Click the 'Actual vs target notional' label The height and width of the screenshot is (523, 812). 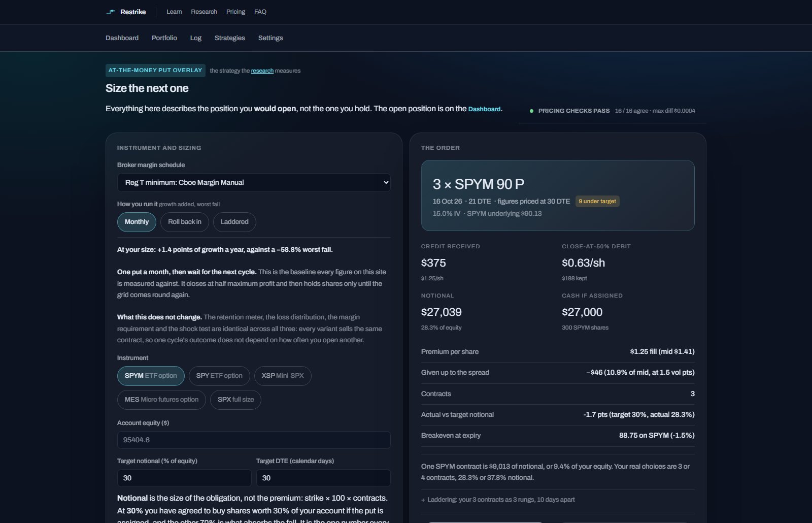(x=457, y=414)
